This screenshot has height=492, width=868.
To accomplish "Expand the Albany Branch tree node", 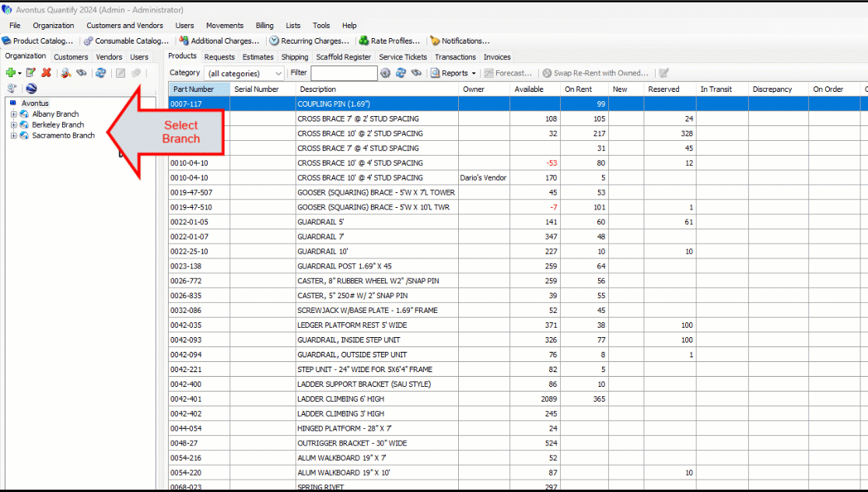I will (x=14, y=114).
